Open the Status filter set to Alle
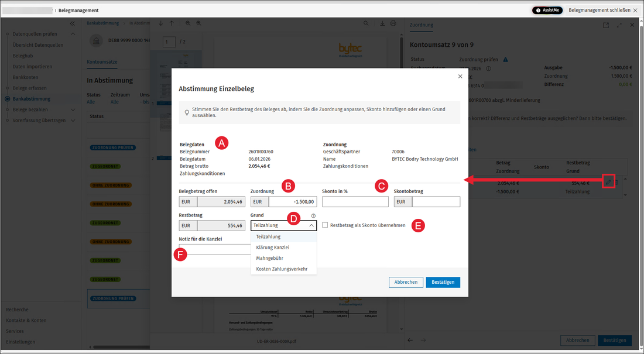The height and width of the screenshot is (354, 644). pos(91,102)
